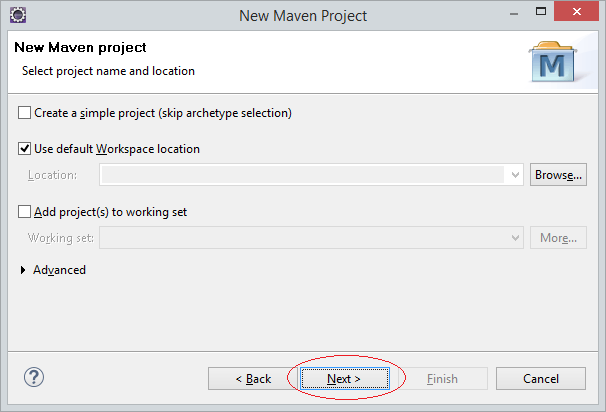The width and height of the screenshot is (606, 412).
Task: Click inside the Location text field
Action: tap(303, 175)
